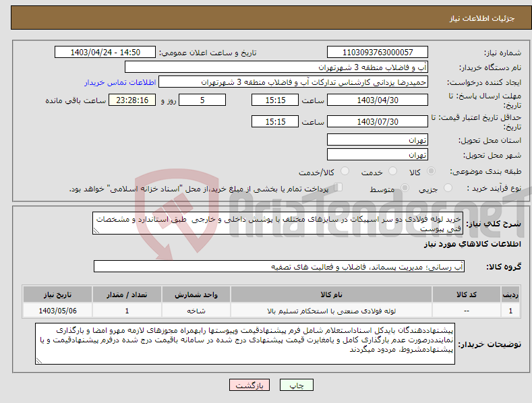Click the general need description text area
Screen dimensions: 532x403
[x=278, y=223]
